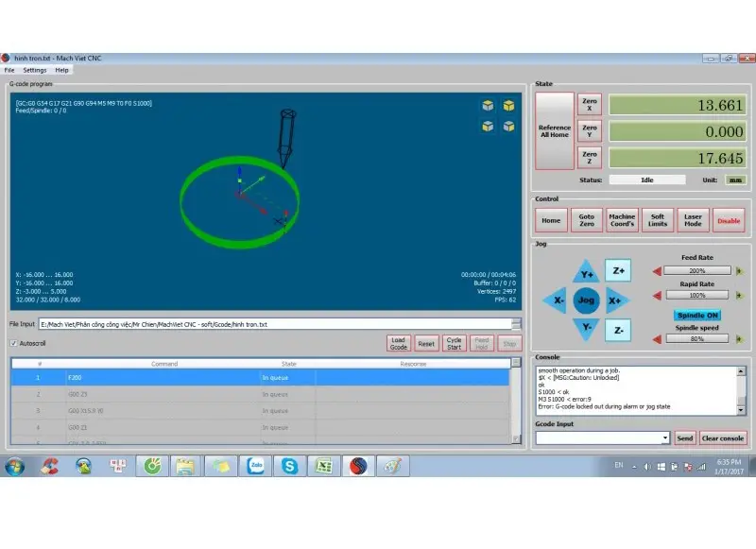Toggle Machine Coord's display
The image size is (756, 549).
[x=622, y=220]
